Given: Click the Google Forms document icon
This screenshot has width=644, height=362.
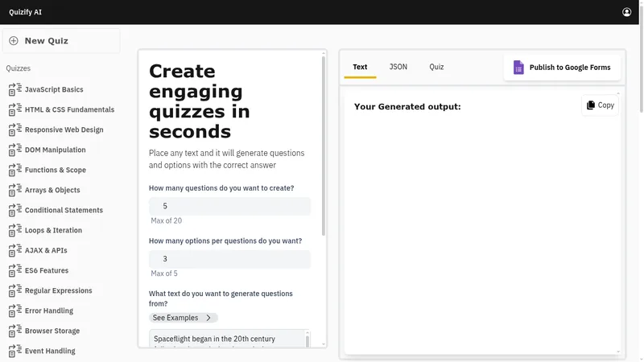Looking at the screenshot, I should pos(518,68).
